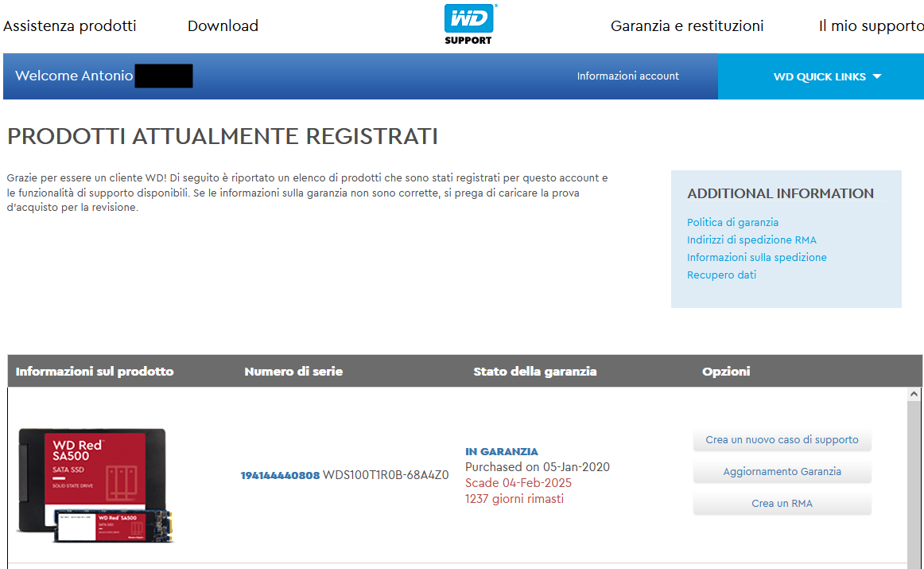924x569 pixels.
Task: Open Informazioni account link
Action: pyautogui.click(x=627, y=76)
